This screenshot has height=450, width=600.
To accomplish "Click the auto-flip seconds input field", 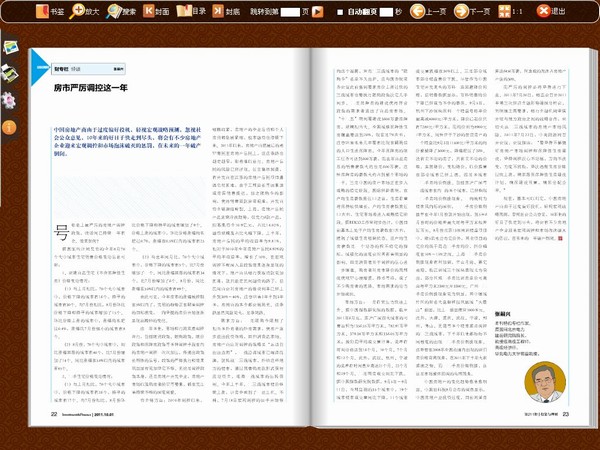I will (386, 12).
